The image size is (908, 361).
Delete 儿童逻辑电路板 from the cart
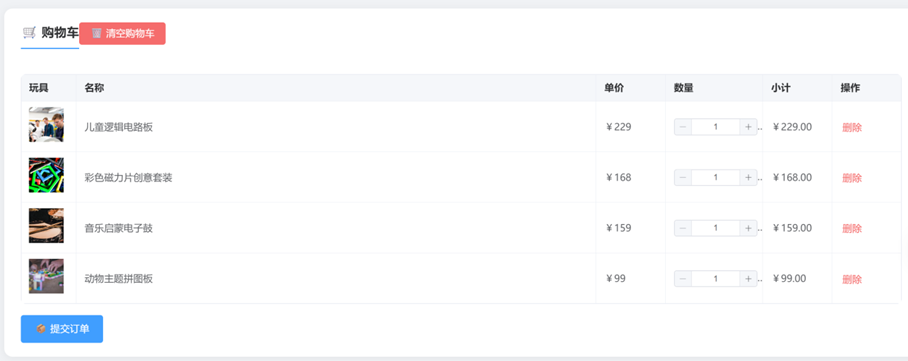pos(852,127)
